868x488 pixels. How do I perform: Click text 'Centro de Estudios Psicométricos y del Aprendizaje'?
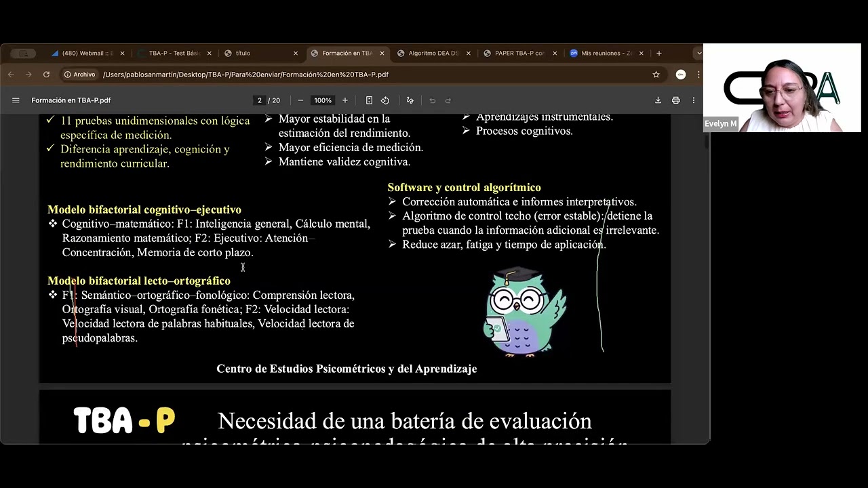(347, 369)
